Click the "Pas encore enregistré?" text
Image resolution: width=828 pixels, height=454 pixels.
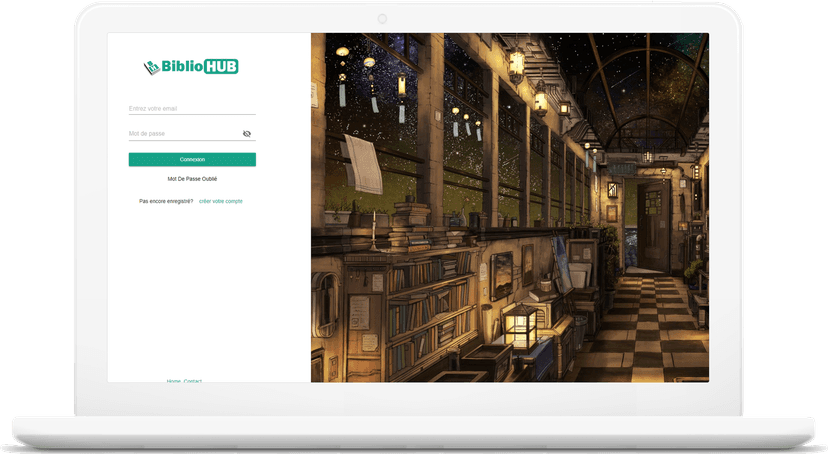point(166,201)
